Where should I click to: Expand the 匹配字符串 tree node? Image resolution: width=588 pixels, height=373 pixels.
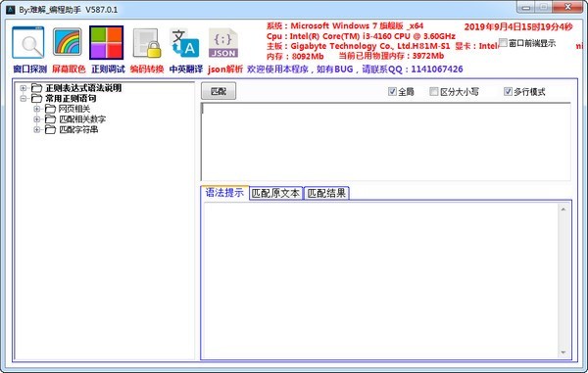pyautogui.click(x=37, y=129)
